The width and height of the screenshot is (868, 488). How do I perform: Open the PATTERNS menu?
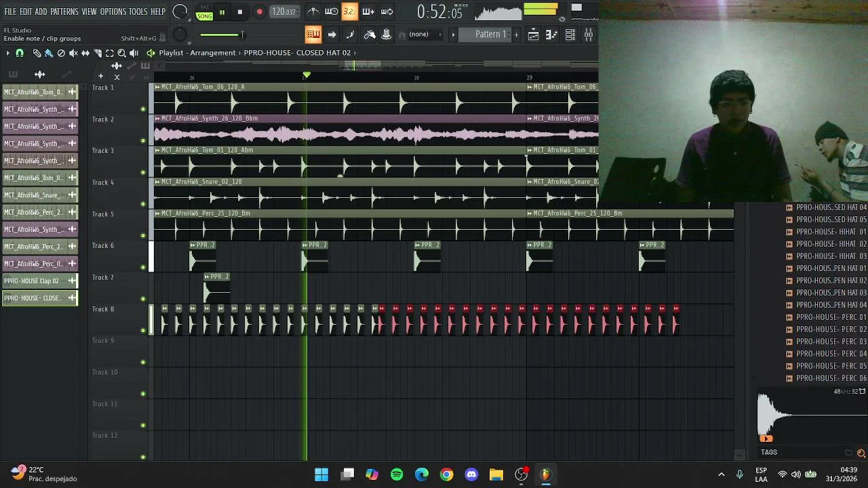coord(64,12)
